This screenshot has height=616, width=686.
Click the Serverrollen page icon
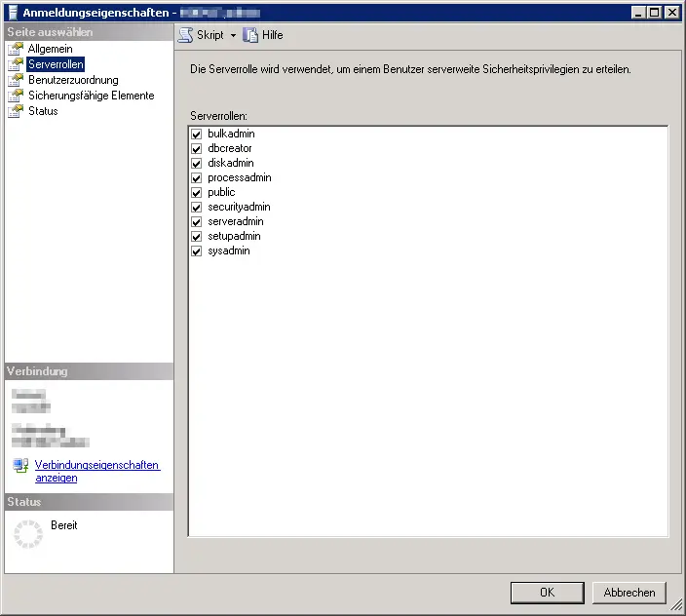click(x=16, y=64)
